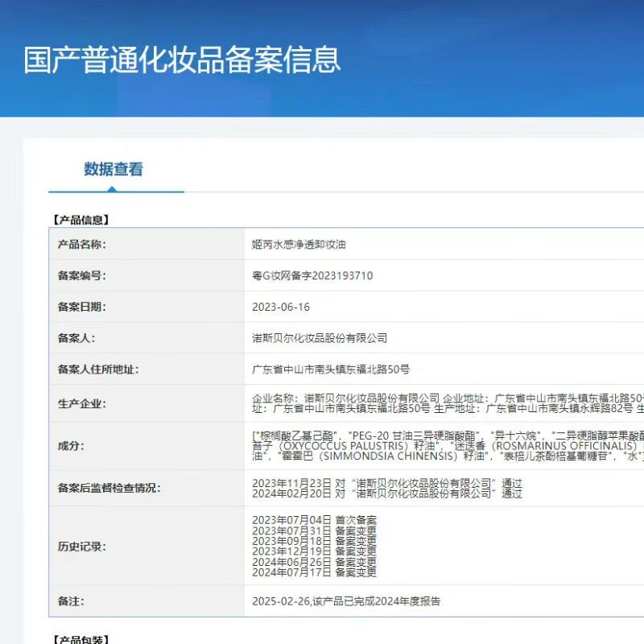Click the 成分 row label
This screenshot has height=644, width=644.
[x=70, y=445]
